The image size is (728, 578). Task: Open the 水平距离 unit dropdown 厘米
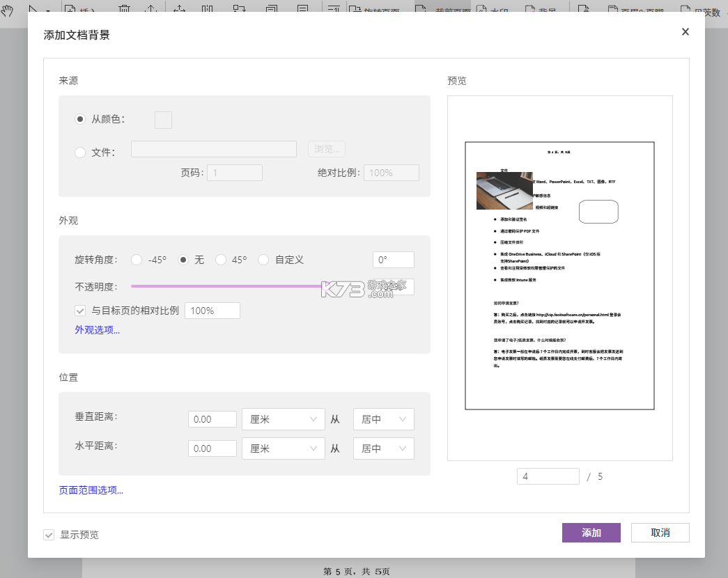tap(284, 448)
